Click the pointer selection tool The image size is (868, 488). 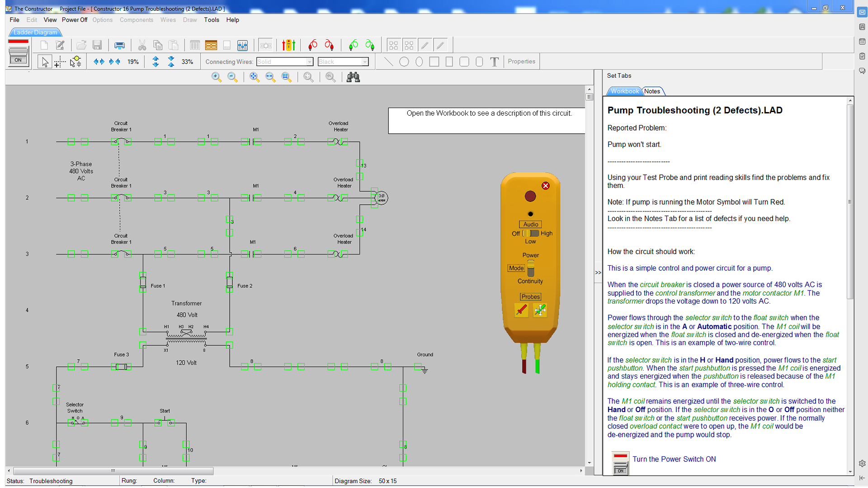pyautogui.click(x=44, y=62)
